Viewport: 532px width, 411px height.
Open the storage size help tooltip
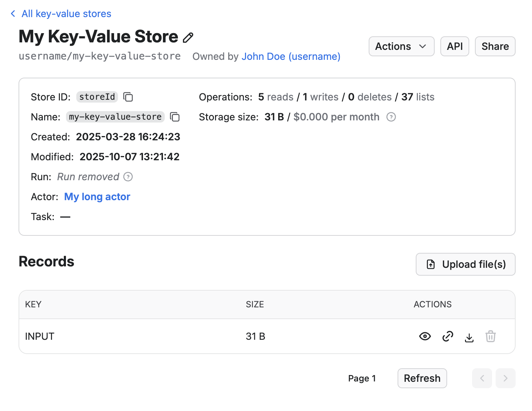click(x=391, y=117)
